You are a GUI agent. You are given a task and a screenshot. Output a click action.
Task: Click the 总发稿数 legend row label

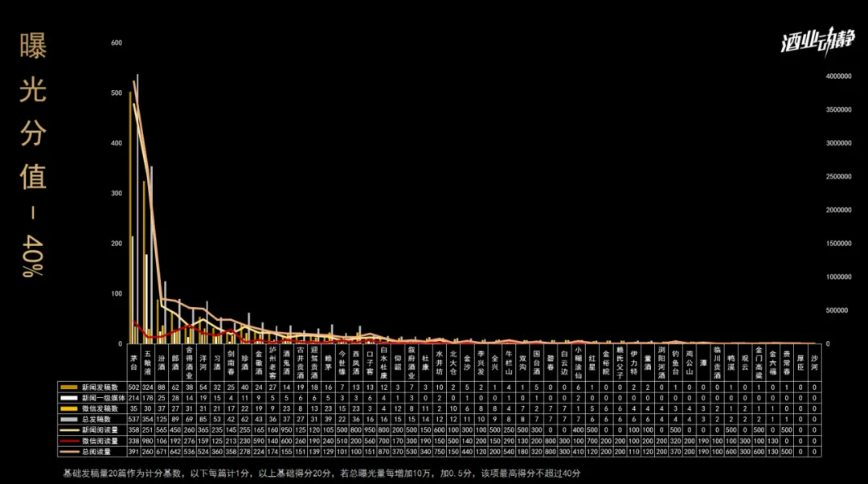96,420
